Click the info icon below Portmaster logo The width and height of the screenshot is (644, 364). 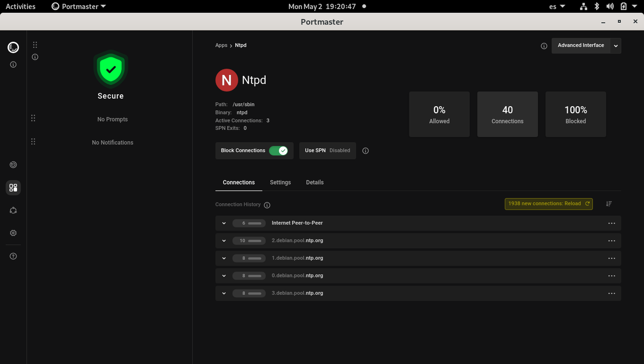(x=13, y=64)
